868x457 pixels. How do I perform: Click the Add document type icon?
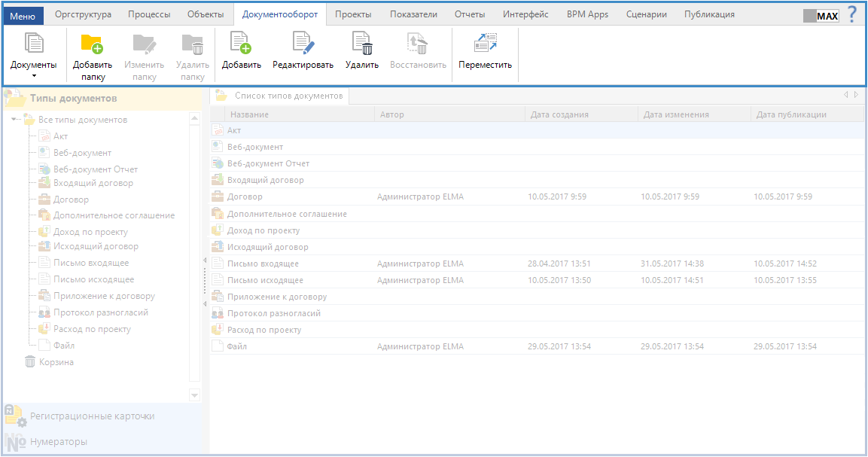click(x=241, y=44)
